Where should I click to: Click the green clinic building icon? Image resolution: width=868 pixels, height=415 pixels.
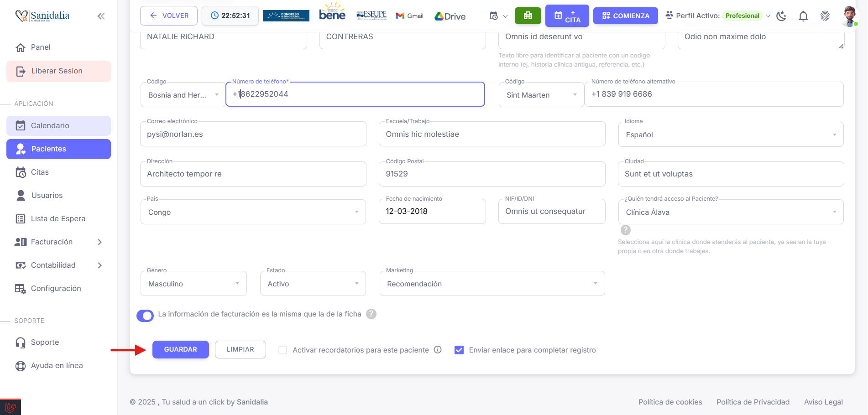tap(528, 16)
